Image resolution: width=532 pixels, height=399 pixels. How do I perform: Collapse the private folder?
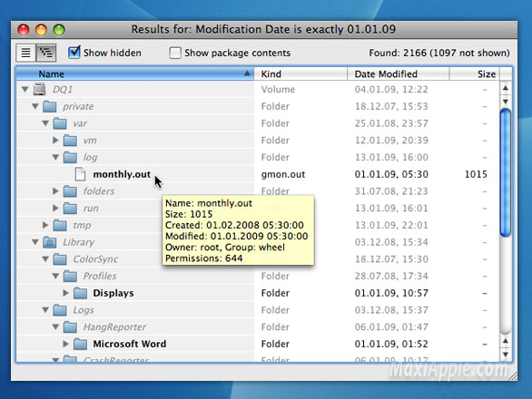click(x=34, y=106)
